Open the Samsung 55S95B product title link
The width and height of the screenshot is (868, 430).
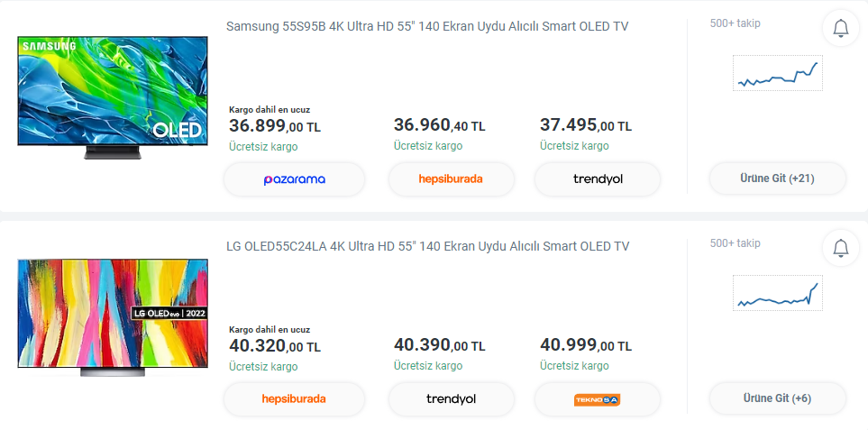pyautogui.click(x=427, y=26)
